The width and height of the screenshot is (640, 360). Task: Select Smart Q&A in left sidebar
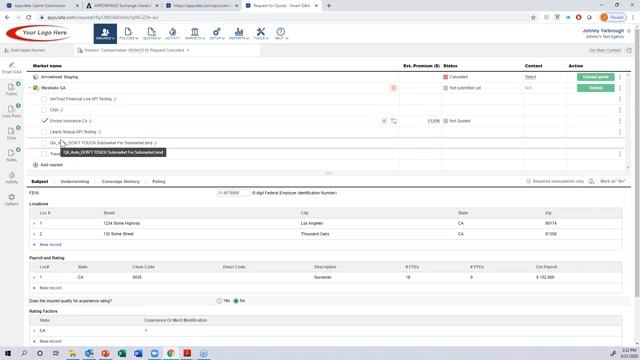(x=11, y=68)
